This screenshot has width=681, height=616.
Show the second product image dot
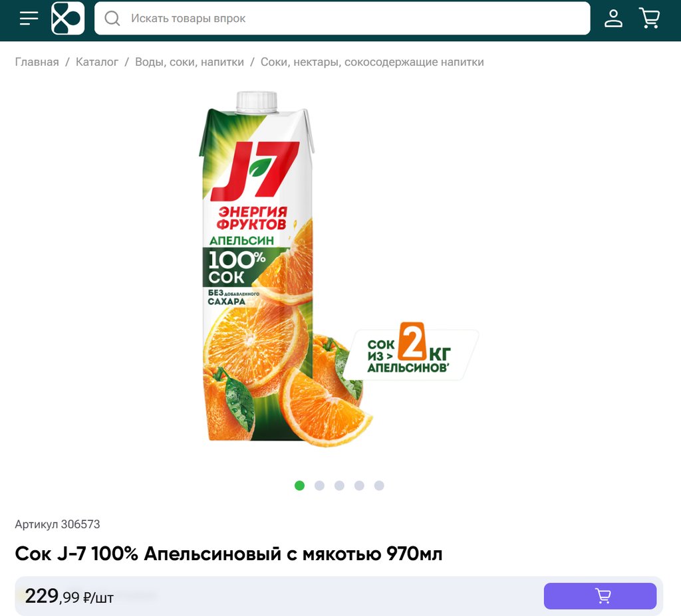(319, 485)
